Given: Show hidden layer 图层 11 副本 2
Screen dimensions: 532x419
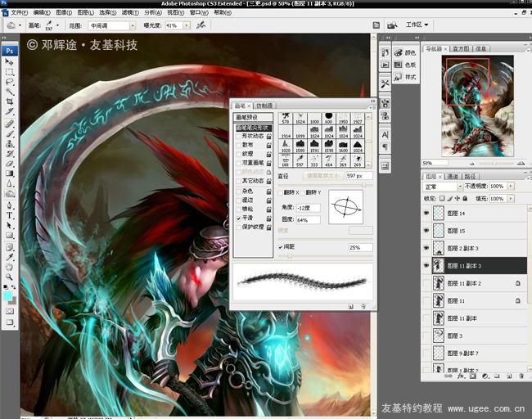Looking at the screenshot, I should 426,283.
